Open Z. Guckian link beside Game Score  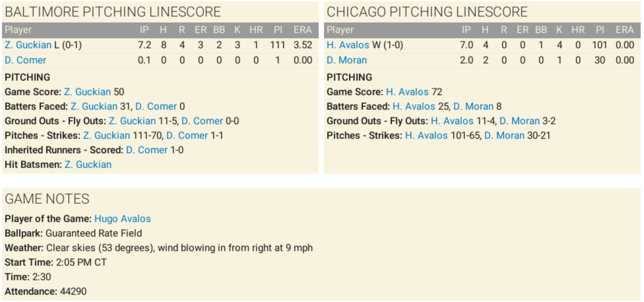coord(87,92)
